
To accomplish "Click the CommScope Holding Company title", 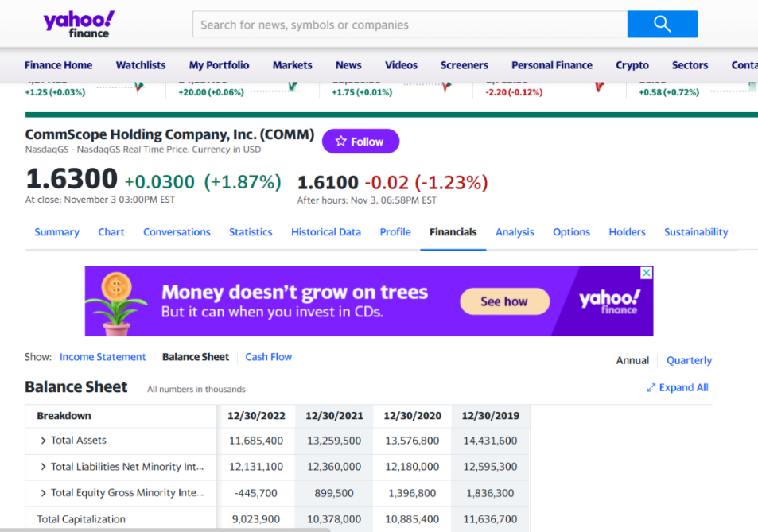I will click(169, 134).
